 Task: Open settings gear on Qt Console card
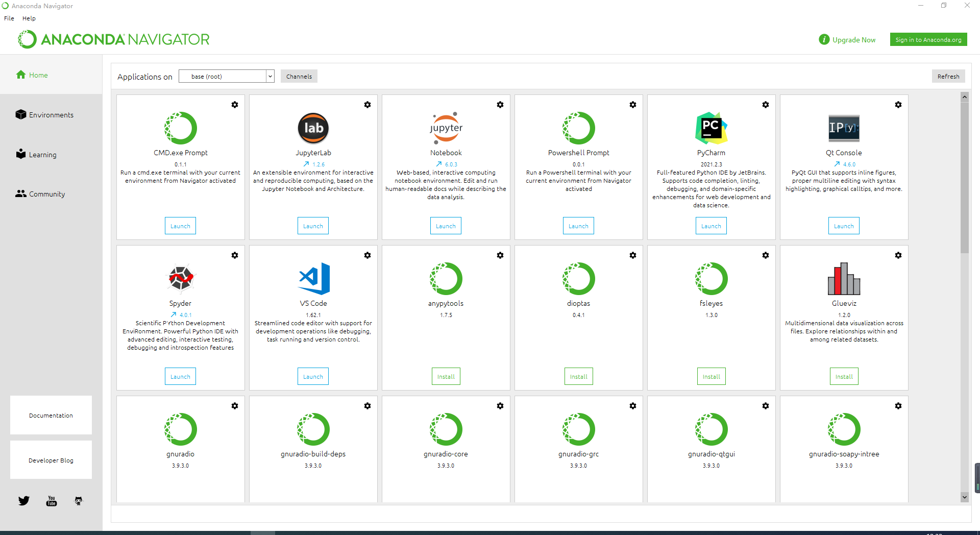pos(898,105)
